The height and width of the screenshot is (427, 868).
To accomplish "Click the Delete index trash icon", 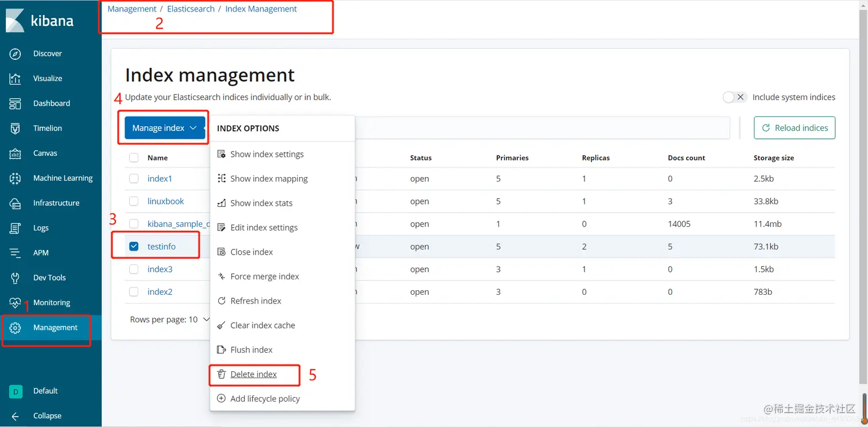I will [x=221, y=374].
